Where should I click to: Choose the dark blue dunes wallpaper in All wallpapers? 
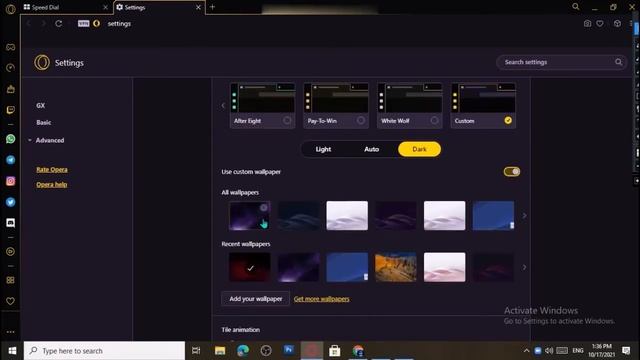(298, 216)
